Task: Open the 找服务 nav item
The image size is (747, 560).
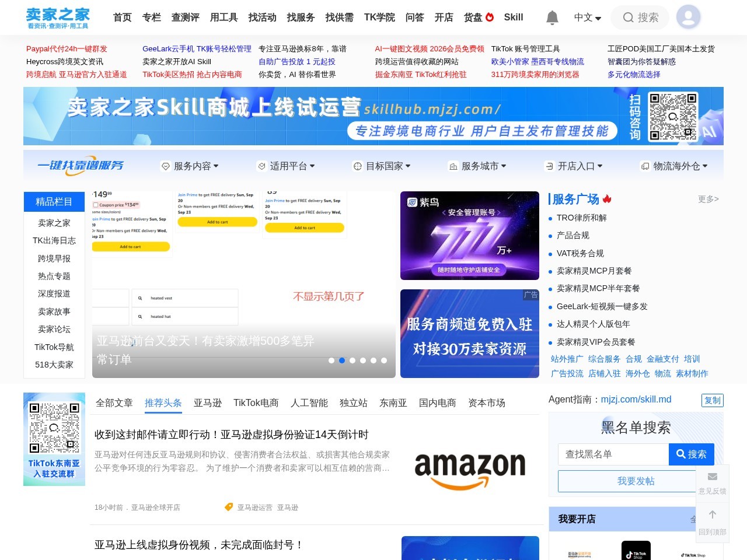Action: pyautogui.click(x=301, y=17)
